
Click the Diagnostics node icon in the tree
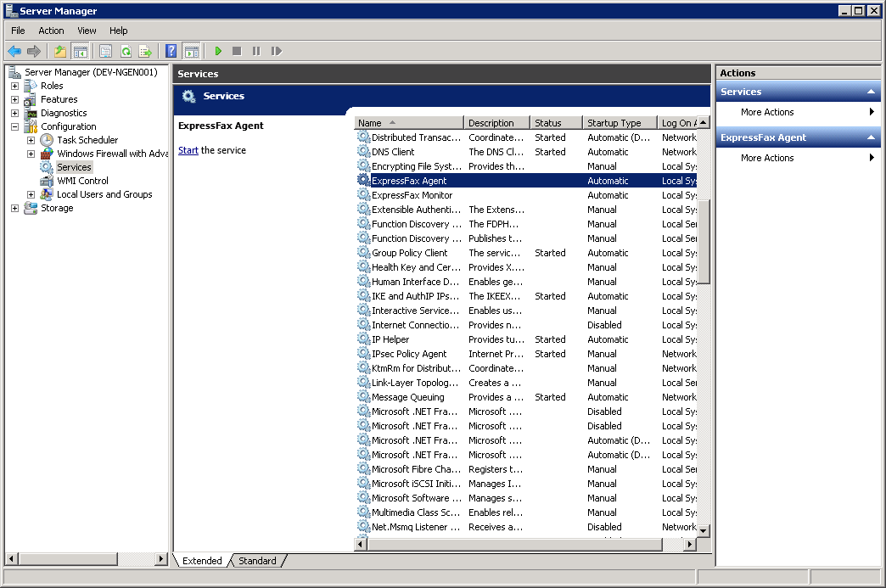point(31,113)
